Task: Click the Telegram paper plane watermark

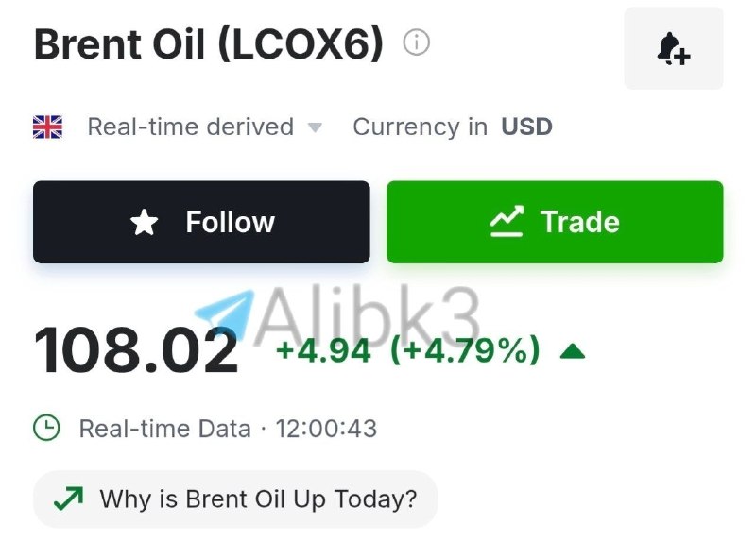Action: pos(225,313)
